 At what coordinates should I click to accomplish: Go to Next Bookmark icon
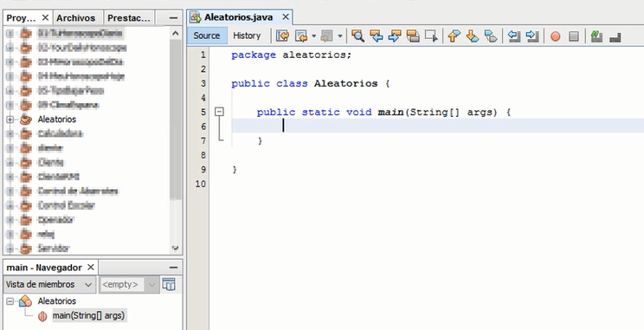pos(473,36)
